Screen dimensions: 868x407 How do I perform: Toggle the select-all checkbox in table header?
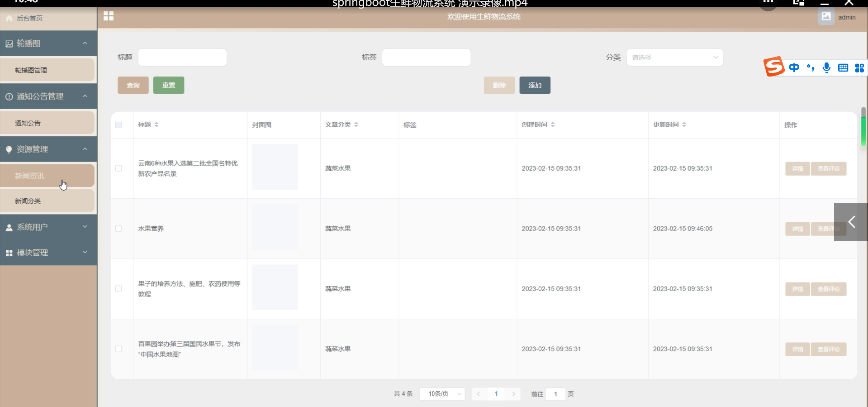(x=119, y=125)
